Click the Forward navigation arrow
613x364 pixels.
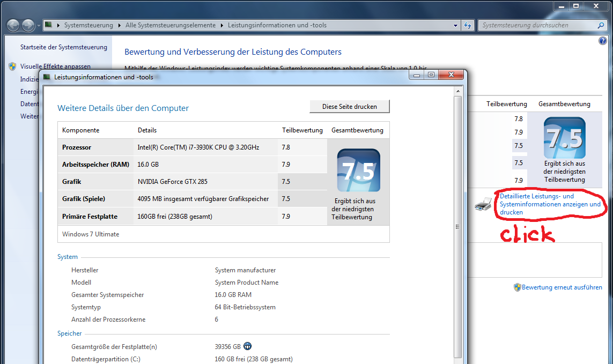[x=28, y=25]
